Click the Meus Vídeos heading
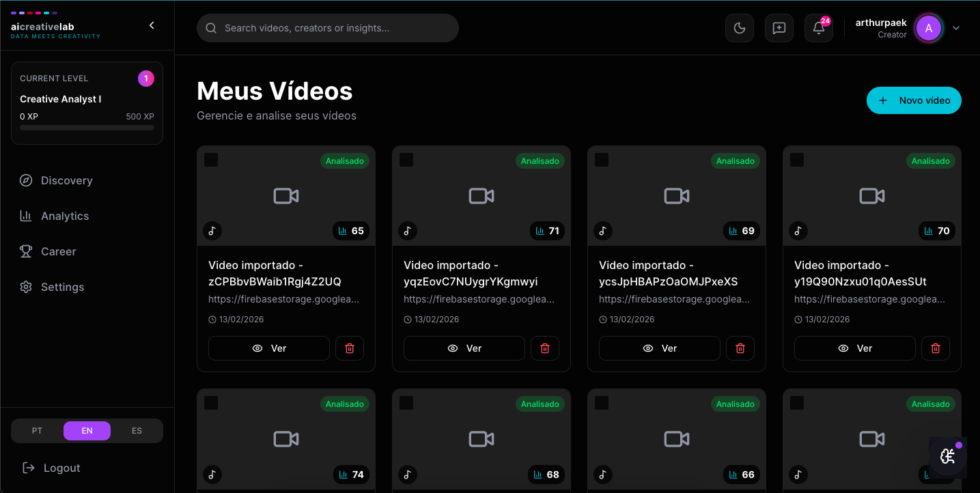Image resolution: width=980 pixels, height=493 pixels. 275,91
